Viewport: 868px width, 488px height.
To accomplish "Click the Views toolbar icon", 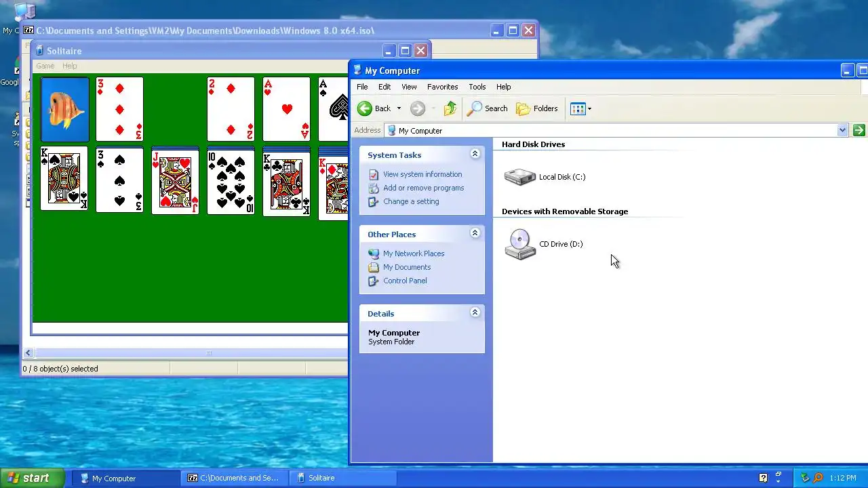I will pos(578,108).
